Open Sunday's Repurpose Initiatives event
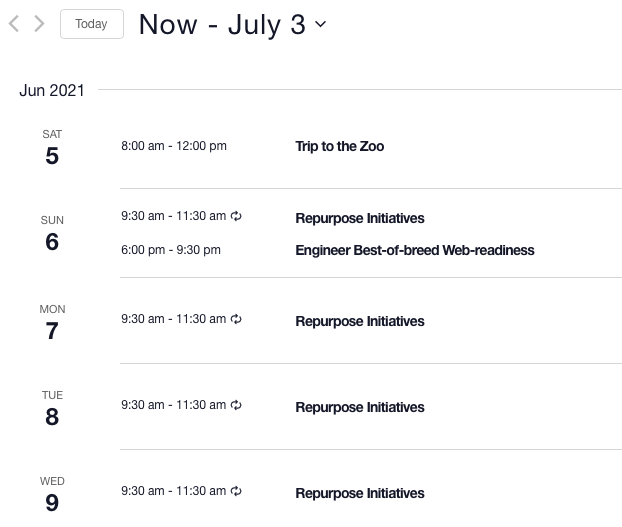 tap(360, 218)
